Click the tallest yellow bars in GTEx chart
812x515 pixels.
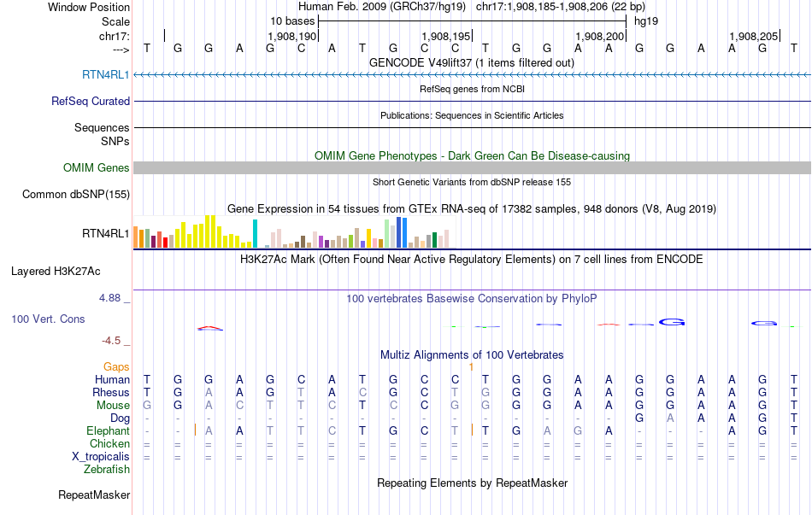coord(209,231)
